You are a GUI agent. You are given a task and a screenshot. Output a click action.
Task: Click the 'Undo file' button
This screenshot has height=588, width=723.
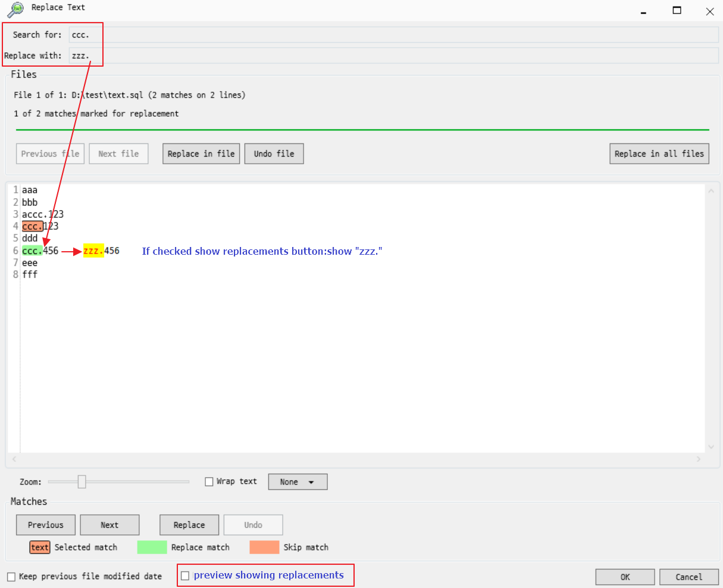coord(274,153)
